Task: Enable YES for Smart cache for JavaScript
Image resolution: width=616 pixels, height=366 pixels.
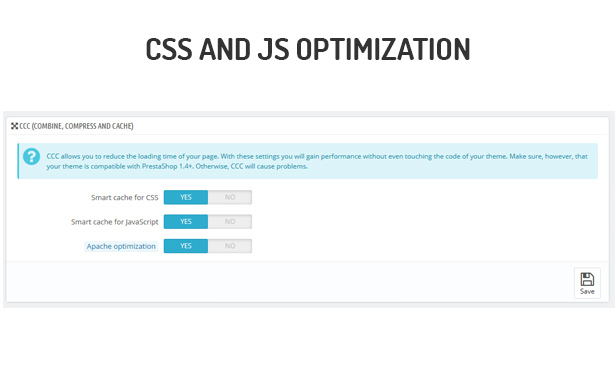Action: [186, 221]
